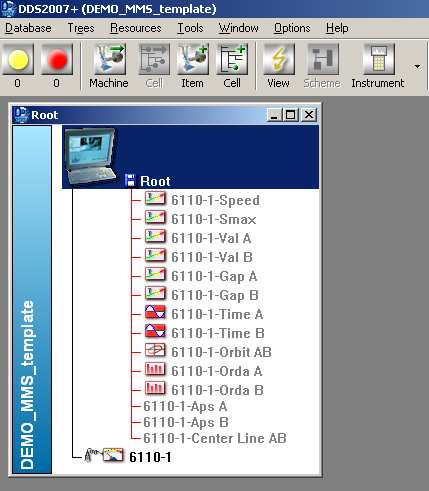The height and width of the screenshot is (491, 429).
Task: Select the 6110-1-Gap A label
Action: click(x=214, y=276)
